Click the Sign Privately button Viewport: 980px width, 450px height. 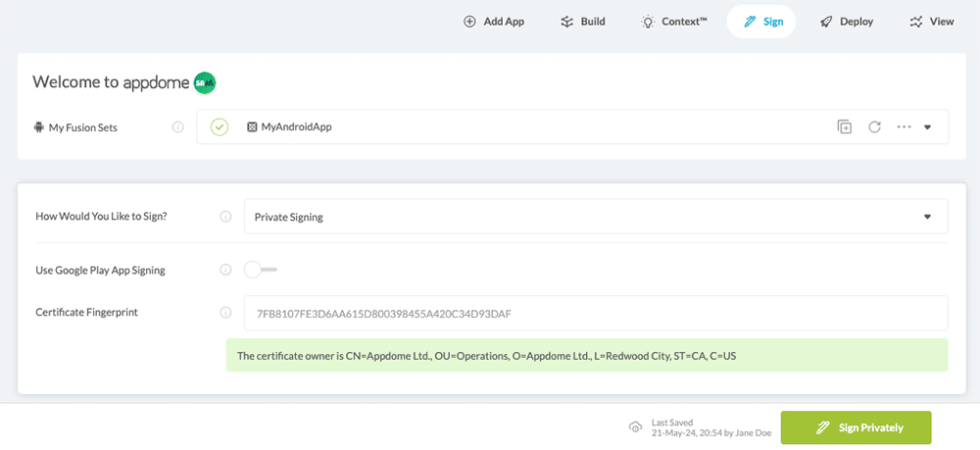pyautogui.click(x=856, y=427)
